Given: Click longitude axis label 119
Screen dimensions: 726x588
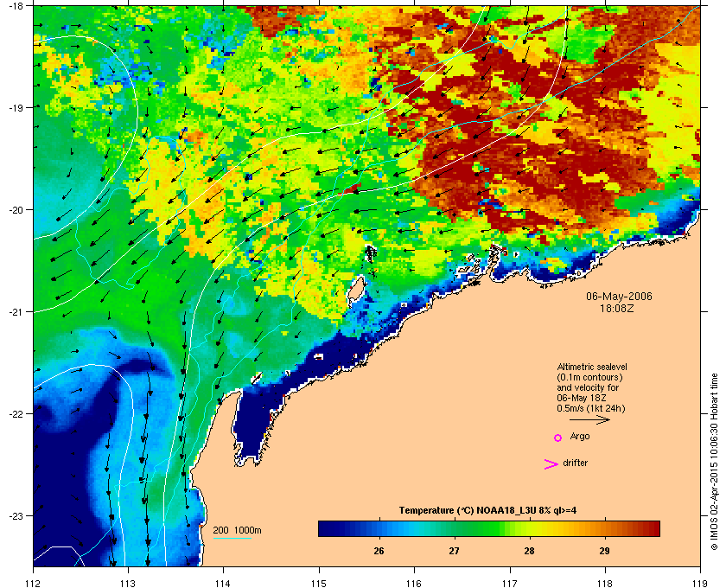Looking at the screenshot, I should point(700,583).
